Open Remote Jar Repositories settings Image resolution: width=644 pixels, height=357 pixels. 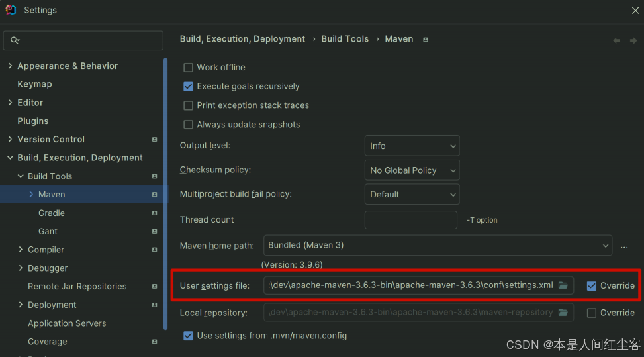point(77,286)
